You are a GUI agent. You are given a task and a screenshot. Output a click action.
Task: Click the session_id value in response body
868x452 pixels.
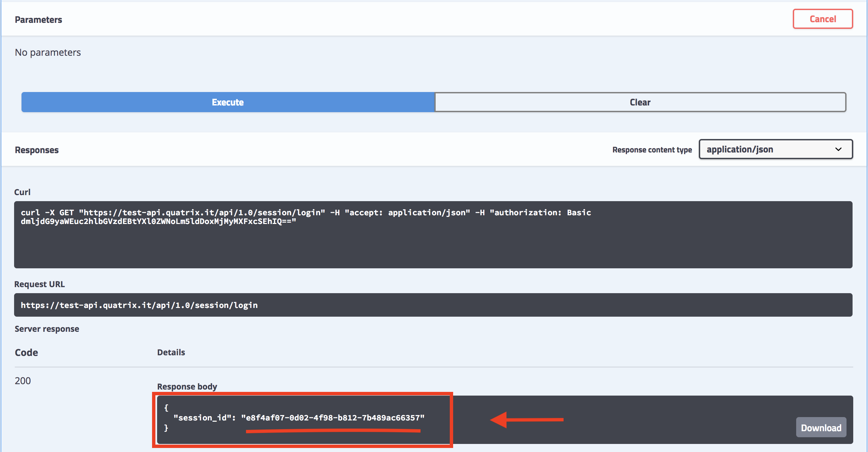[x=333, y=418]
